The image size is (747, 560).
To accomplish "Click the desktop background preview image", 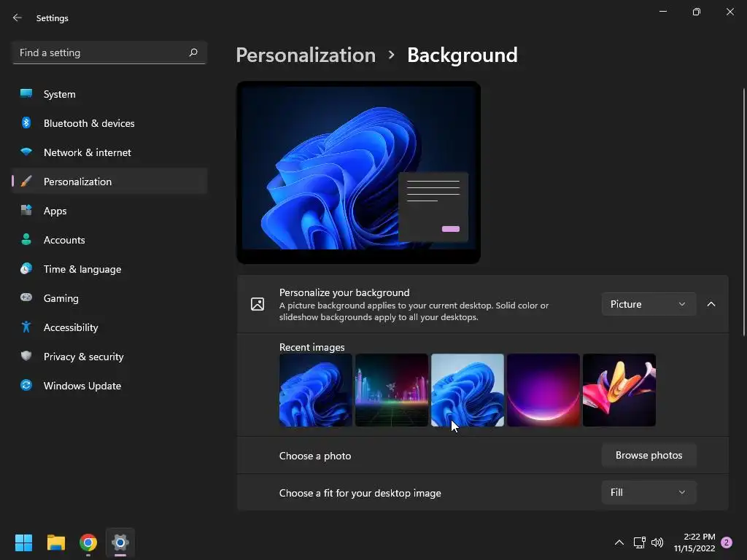I will point(358,172).
